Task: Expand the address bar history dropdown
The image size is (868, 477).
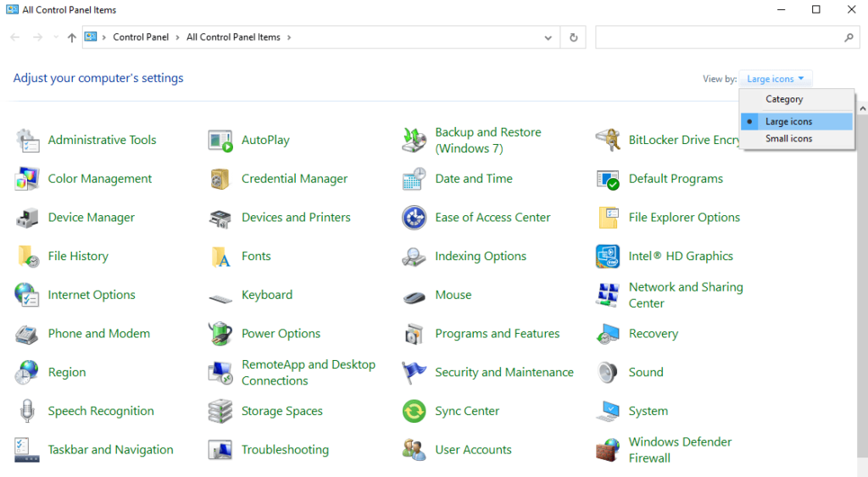Action: [x=548, y=37]
